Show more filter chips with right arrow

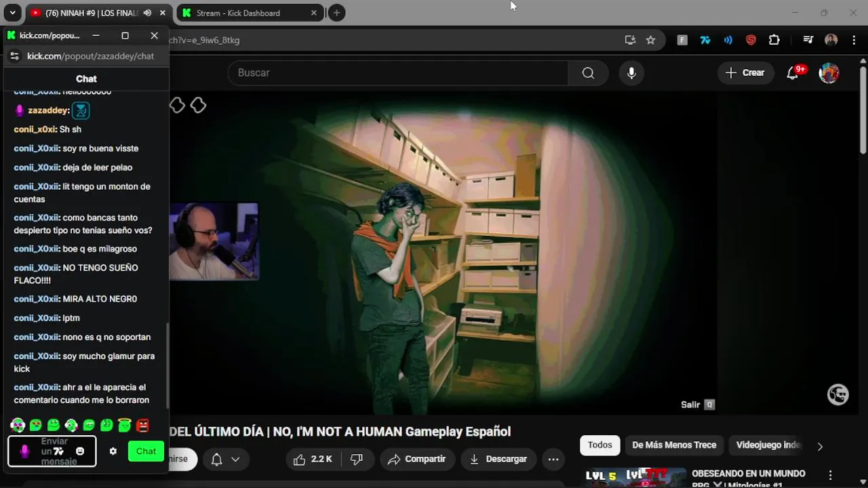pyautogui.click(x=820, y=446)
